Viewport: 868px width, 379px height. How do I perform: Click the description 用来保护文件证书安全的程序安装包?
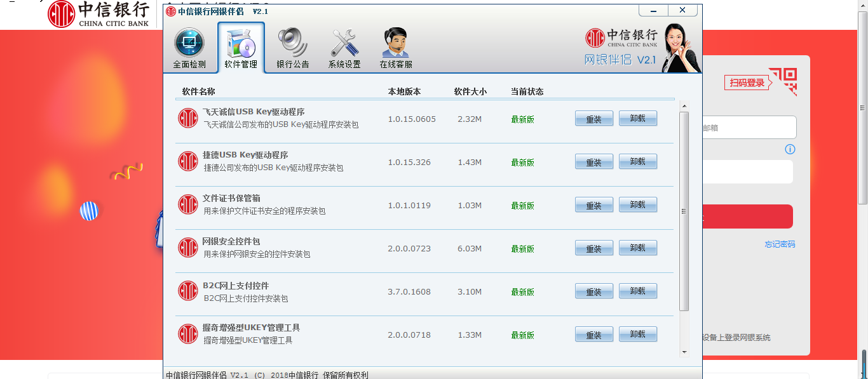(x=264, y=211)
